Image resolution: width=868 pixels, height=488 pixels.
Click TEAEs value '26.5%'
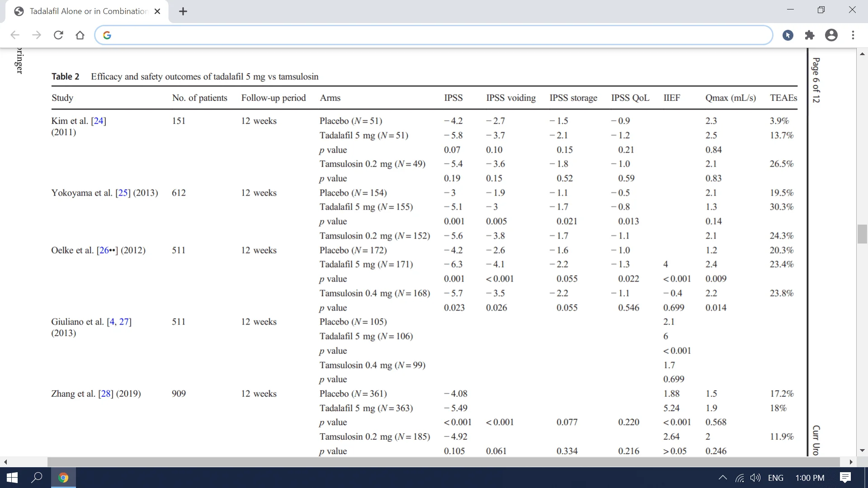coord(782,164)
